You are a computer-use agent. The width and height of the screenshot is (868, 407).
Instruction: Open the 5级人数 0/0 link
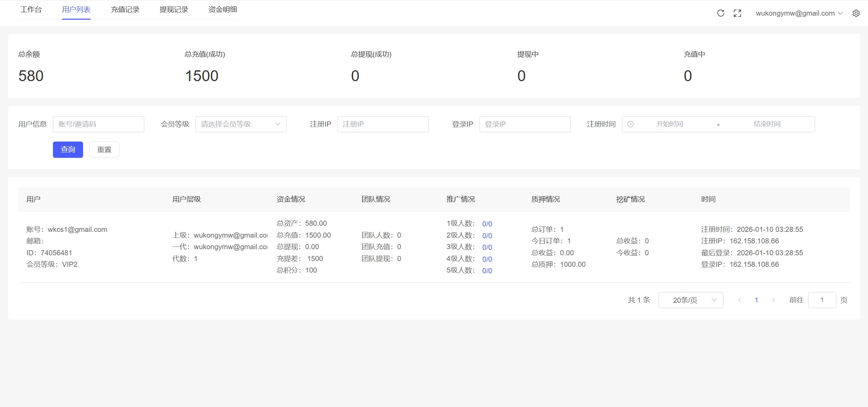coord(487,271)
